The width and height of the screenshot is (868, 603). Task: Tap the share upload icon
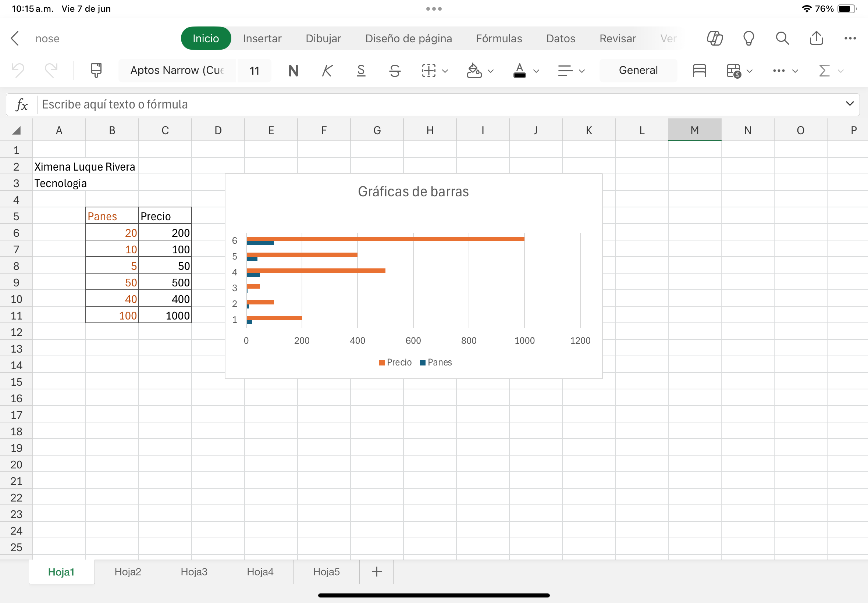tap(816, 38)
